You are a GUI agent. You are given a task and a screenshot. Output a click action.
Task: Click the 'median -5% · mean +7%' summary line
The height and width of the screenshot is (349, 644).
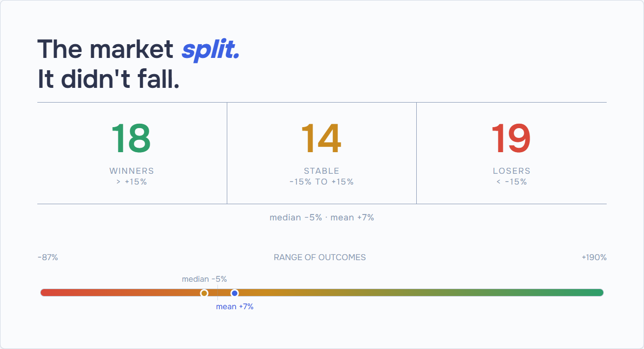point(322,217)
